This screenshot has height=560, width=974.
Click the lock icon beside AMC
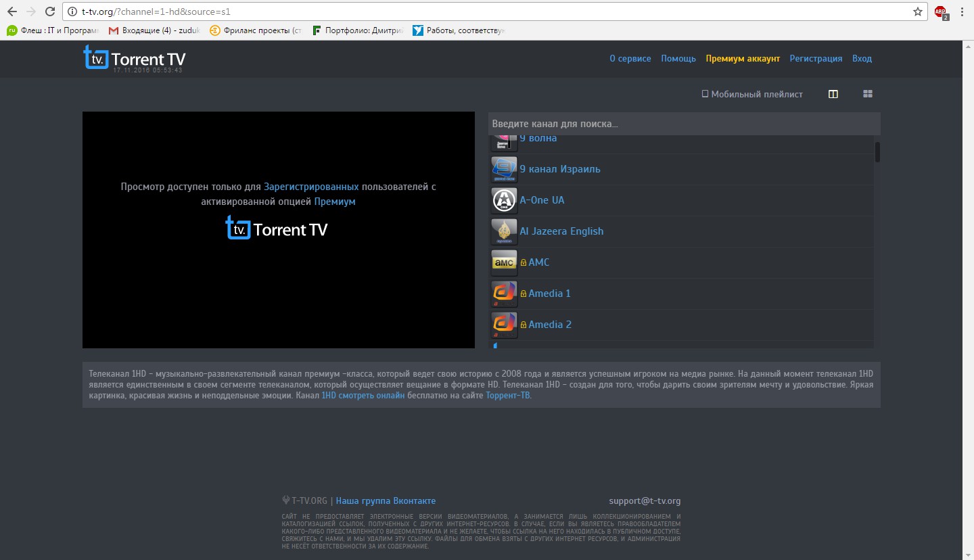click(523, 262)
